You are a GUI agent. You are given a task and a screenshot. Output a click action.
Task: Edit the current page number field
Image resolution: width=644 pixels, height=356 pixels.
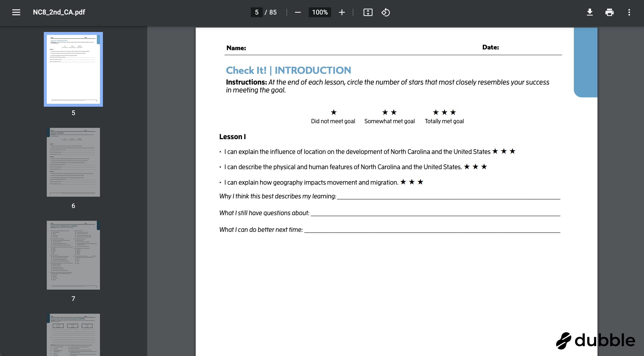click(x=257, y=12)
